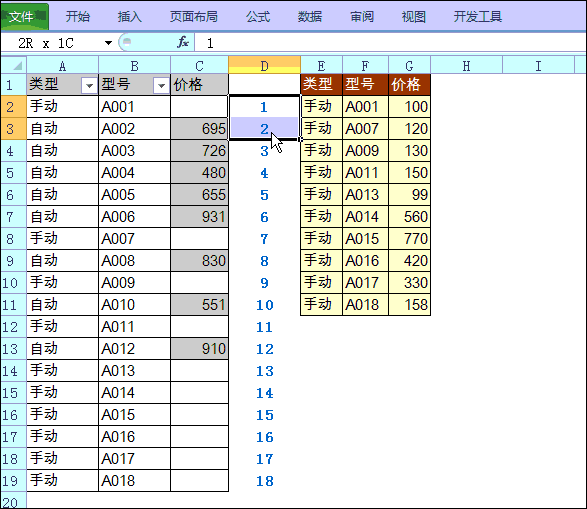
Task: Open the 插入 ribbon tab
Action: pos(130,16)
